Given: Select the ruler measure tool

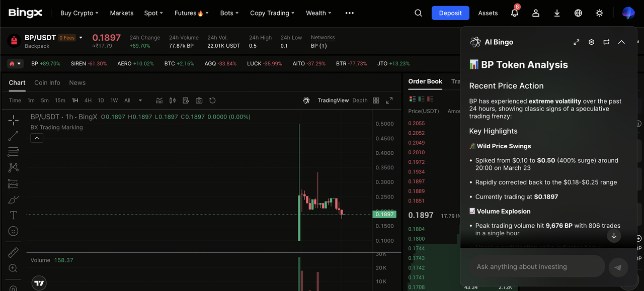Looking at the screenshot, I should coord(14,252).
